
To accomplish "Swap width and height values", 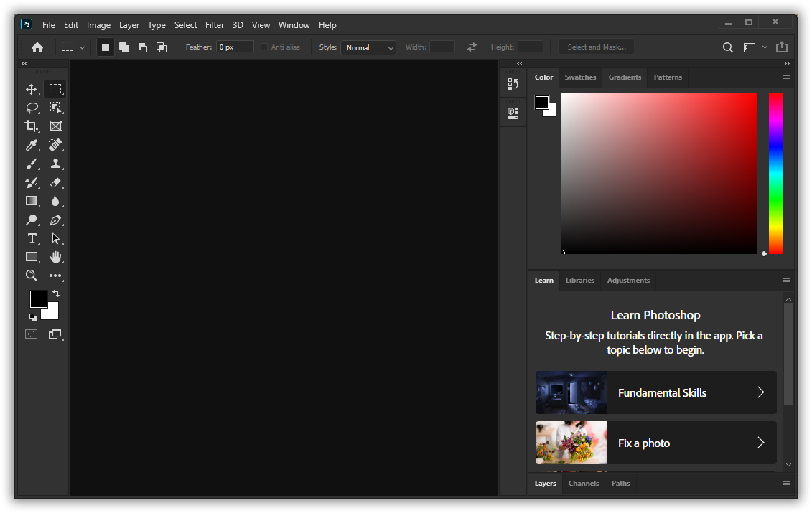I will coord(472,47).
